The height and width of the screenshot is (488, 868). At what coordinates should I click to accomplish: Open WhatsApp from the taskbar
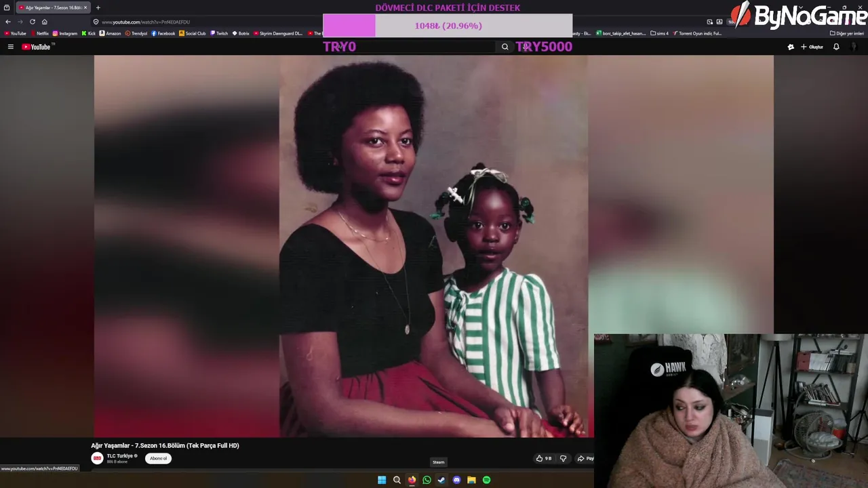click(427, 480)
